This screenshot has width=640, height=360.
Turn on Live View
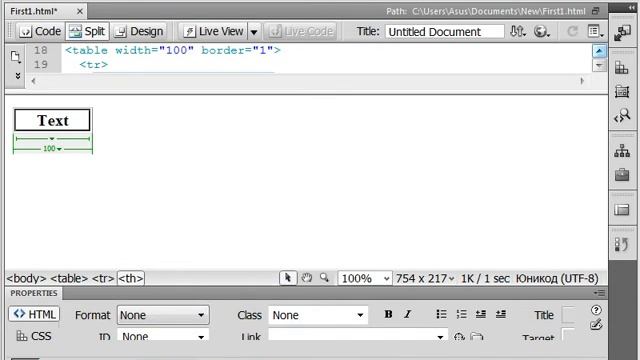coord(213,31)
